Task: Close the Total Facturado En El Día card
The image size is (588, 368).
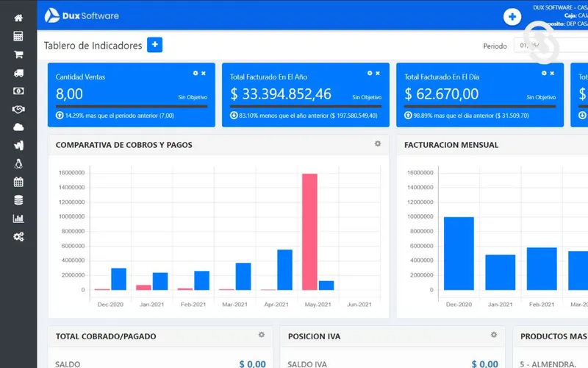Action: 553,73
